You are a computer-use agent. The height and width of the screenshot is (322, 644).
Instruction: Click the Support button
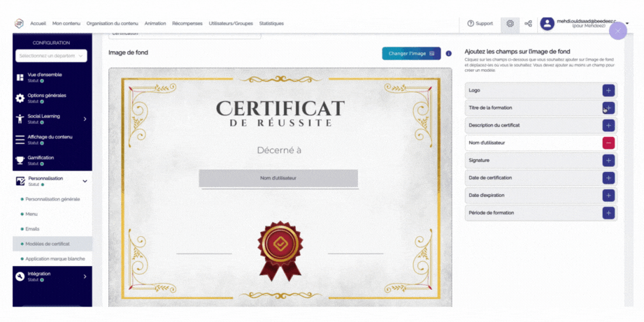click(x=480, y=23)
